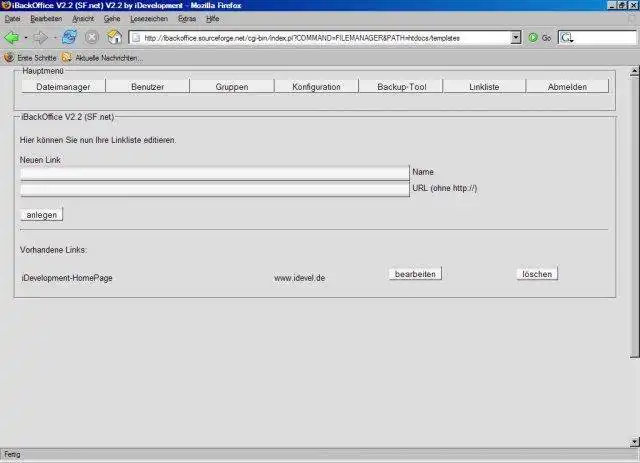
Task: Click the Vorhandene Links label
Action: [53, 250]
